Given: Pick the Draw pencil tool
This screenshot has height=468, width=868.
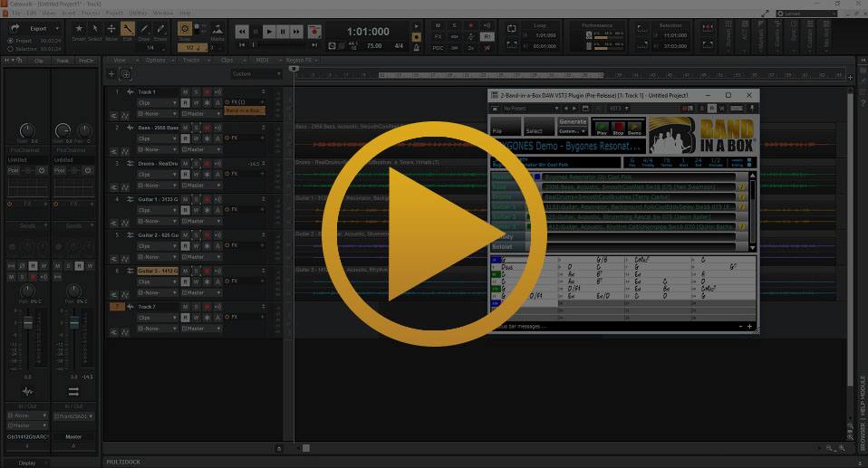Looking at the screenshot, I should (x=144, y=29).
